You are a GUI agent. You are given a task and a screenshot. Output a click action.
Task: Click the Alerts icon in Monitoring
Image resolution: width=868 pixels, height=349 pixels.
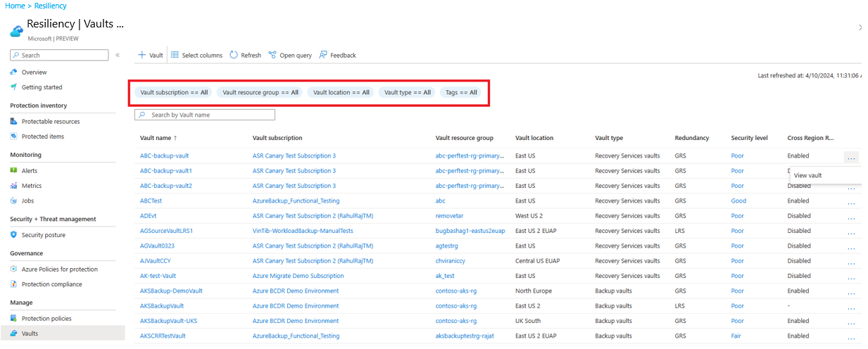(14, 170)
